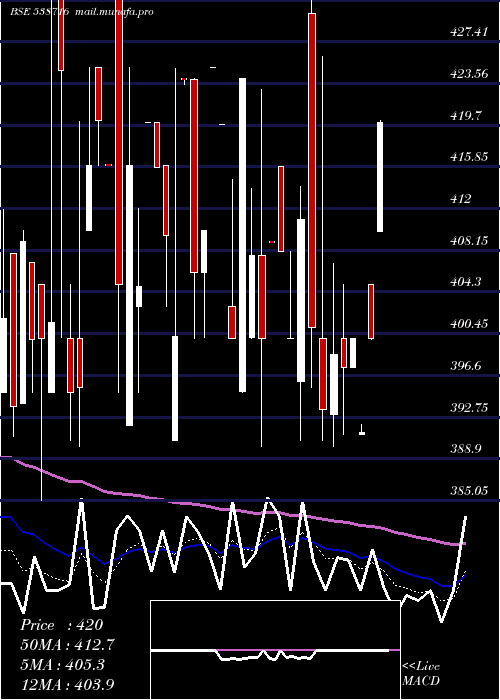The image size is (500, 700).
Task: Click the 5MA : 405.3 readout
Action: pos(62,665)
